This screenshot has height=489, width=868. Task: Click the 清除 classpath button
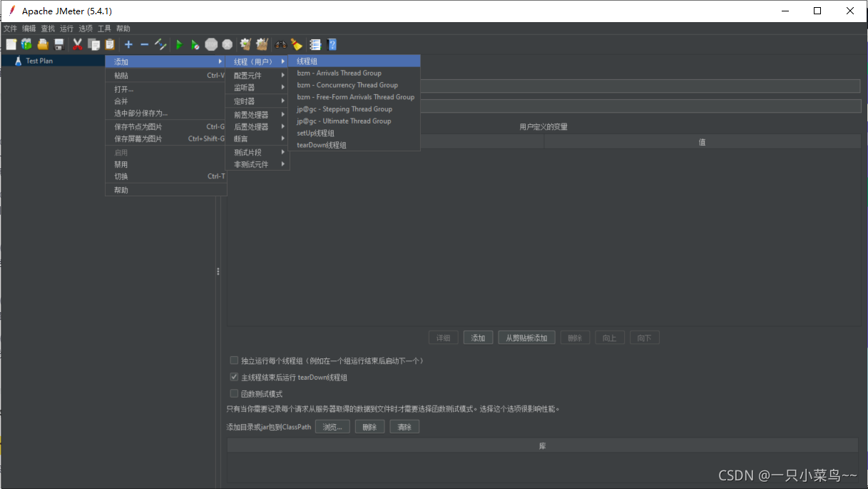click(x=404, y=427)
